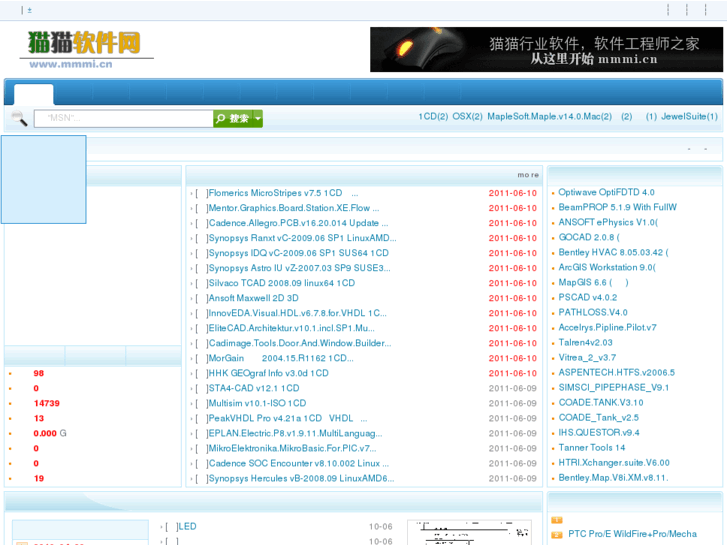Open HTRI.Xchanger.suite.V6.00 link
Screen dimensions: 727x545
pos(614,462)
